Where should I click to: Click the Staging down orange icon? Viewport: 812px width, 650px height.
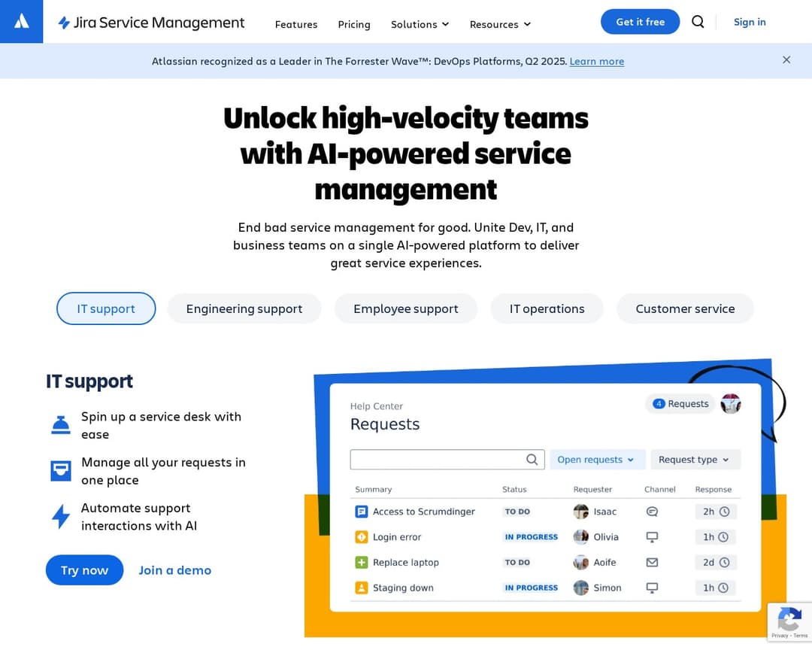pyautogui.click(x=361, y=588)
